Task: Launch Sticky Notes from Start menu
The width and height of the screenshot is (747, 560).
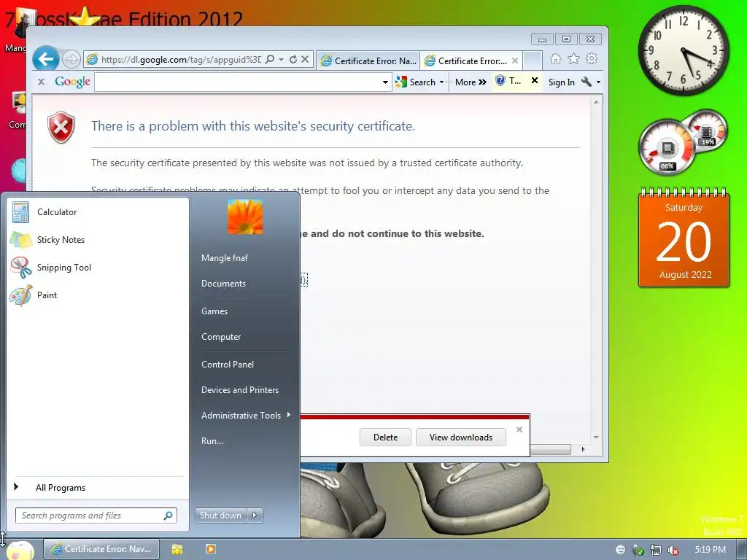Action: [x=98, y=240]
